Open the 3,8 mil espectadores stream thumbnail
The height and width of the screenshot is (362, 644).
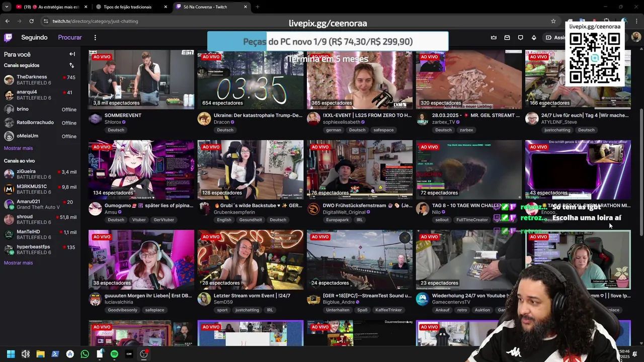[141, 79]
